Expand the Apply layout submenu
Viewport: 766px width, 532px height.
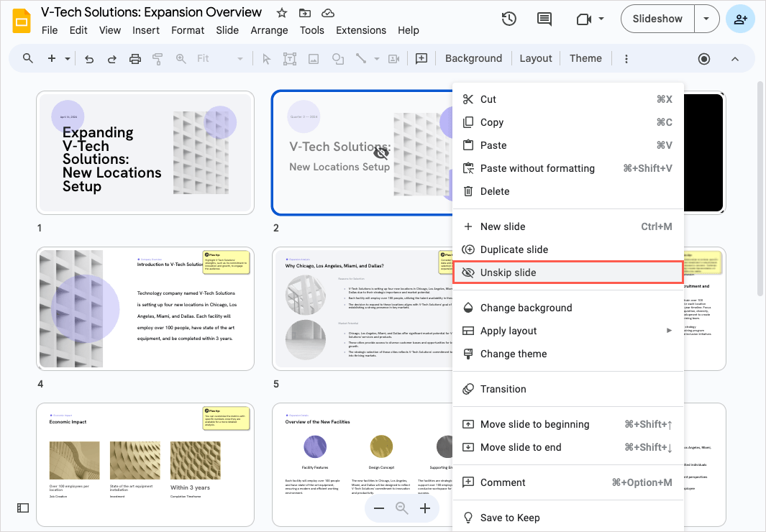[x=670, y=331]
